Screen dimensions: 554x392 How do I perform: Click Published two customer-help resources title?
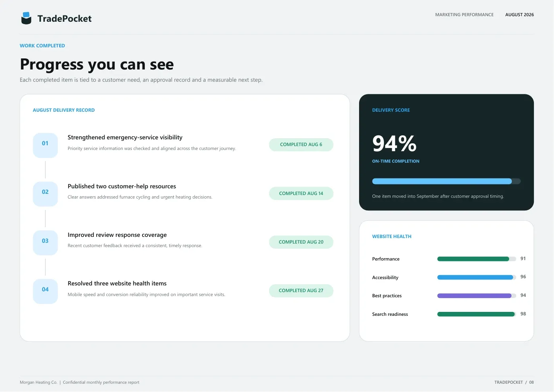coord(122,186)
